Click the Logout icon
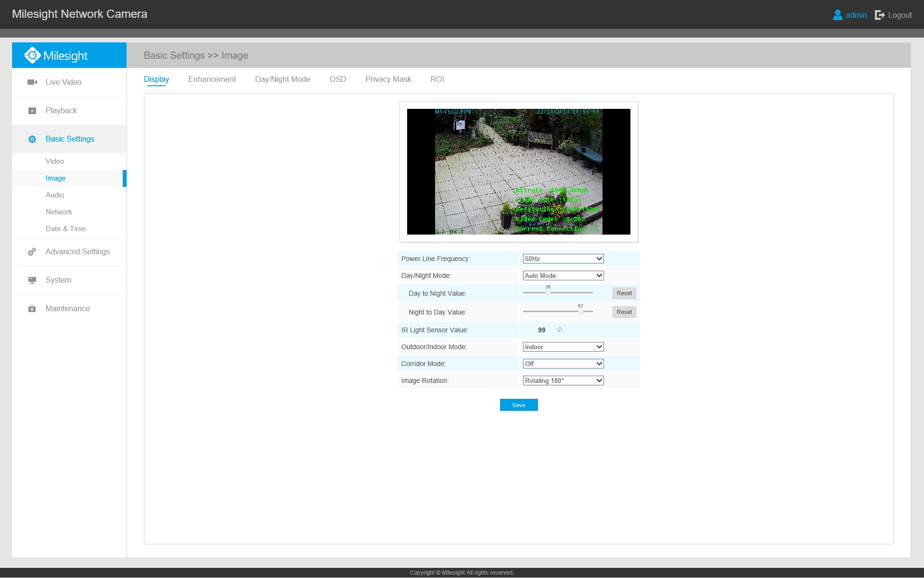Image resolution: width=924 pixels, height=578 pixels. [x=880, y=15]
